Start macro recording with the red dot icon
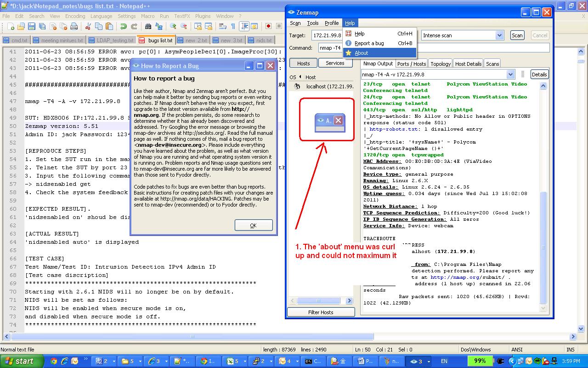588x368 pixels. click(268, 27)
